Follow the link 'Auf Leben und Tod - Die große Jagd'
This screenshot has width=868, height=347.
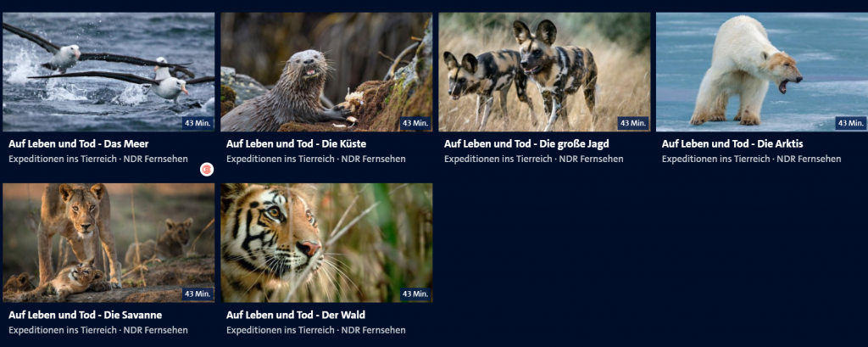[526, 144]
